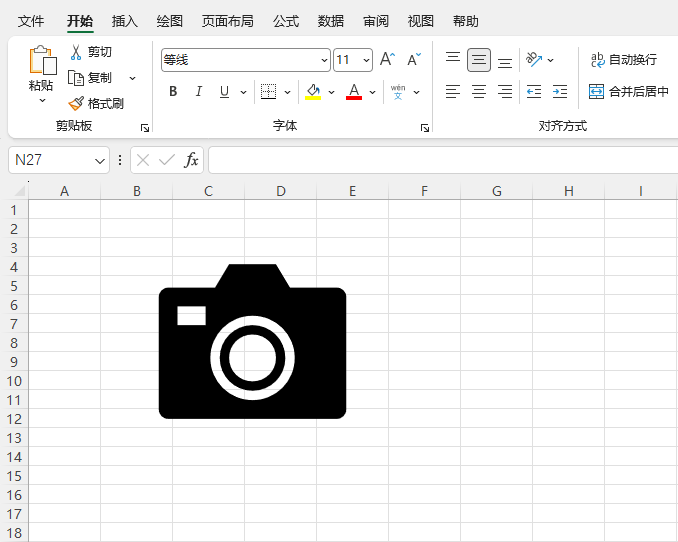Switch to the 开始 tab

80,21
